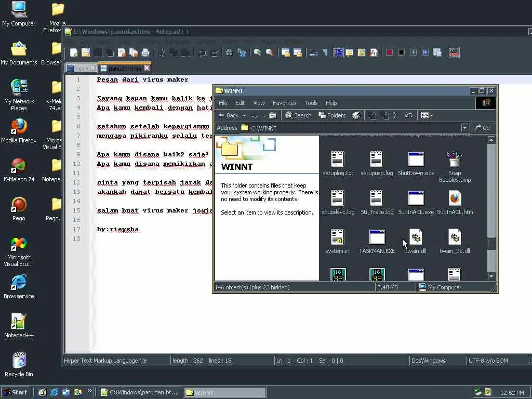The width and height of the screenshot is (532, 399).
Task: Click the Back button in WINNT explorer
Action: click(229, 116)
